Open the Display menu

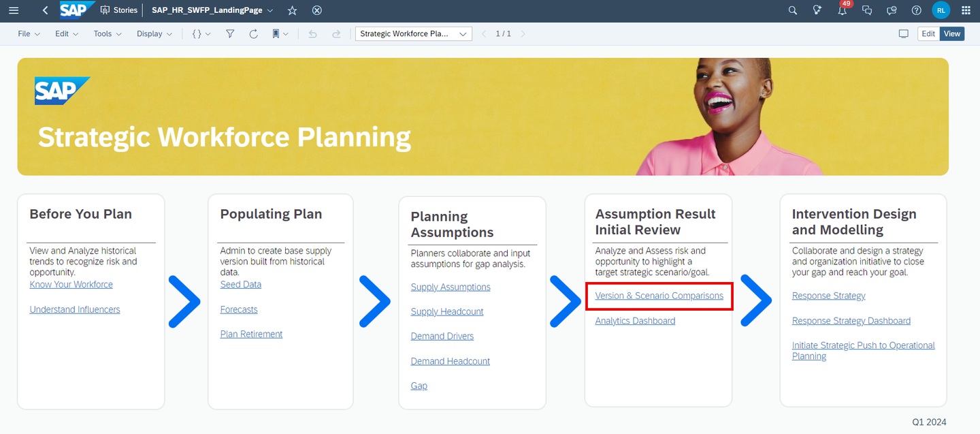tap(154, 33)
